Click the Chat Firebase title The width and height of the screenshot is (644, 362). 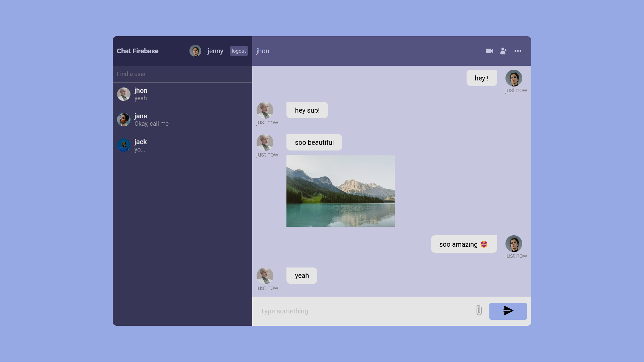[138, 51]
